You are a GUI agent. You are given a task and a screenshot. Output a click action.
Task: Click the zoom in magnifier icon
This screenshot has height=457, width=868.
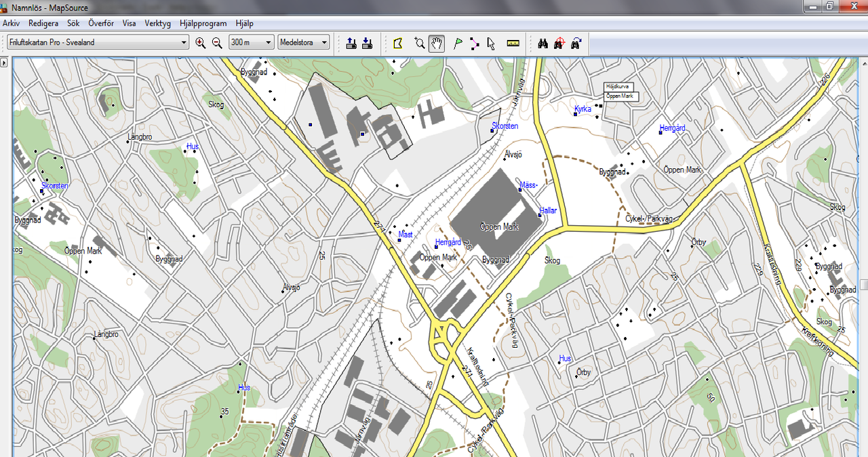(x=200, y=43)
